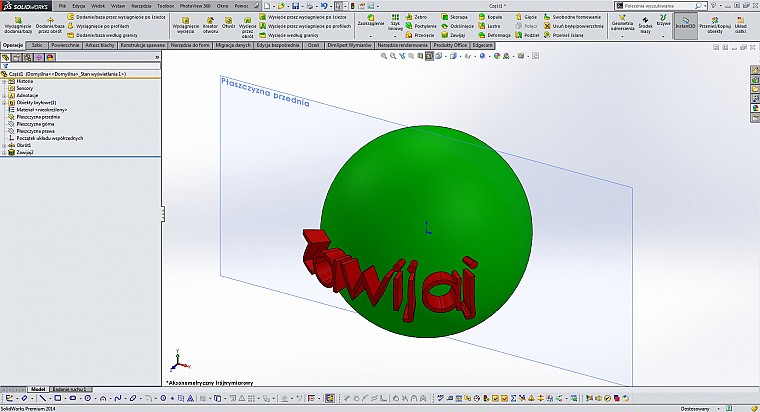Expand Obiekty bryłowe(1) node
The height and width of the screenshot is (412, 760).
click(x=4, y=103)
